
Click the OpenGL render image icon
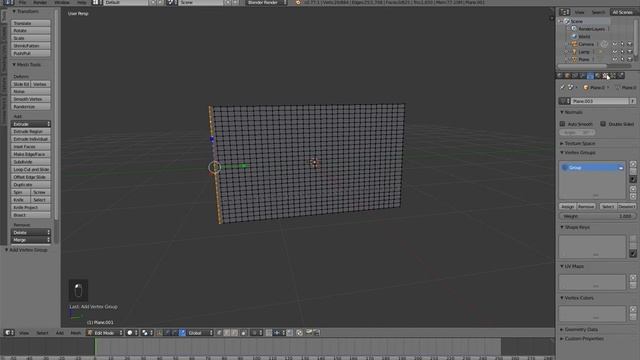(309, 333)
